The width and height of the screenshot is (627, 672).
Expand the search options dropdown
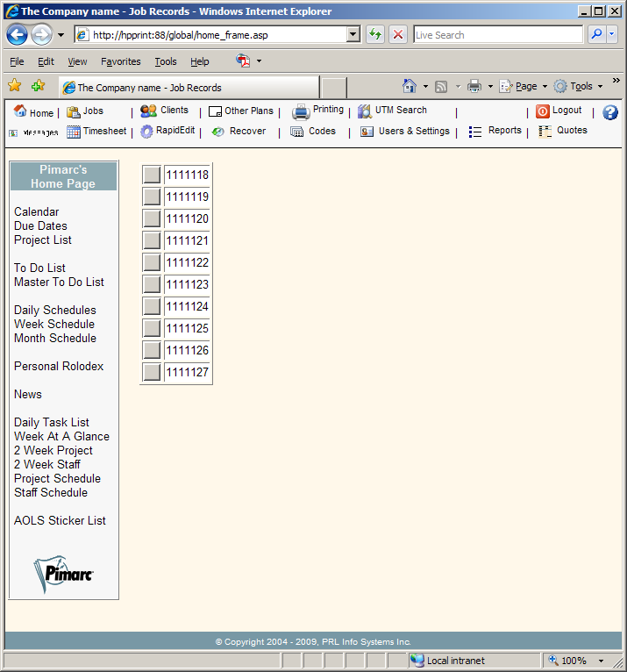coord(611,34)
